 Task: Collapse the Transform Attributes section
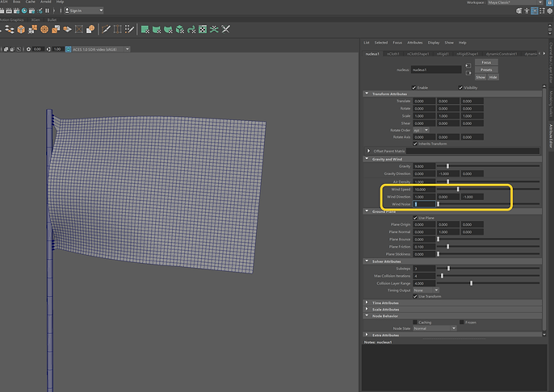point(367,94)
